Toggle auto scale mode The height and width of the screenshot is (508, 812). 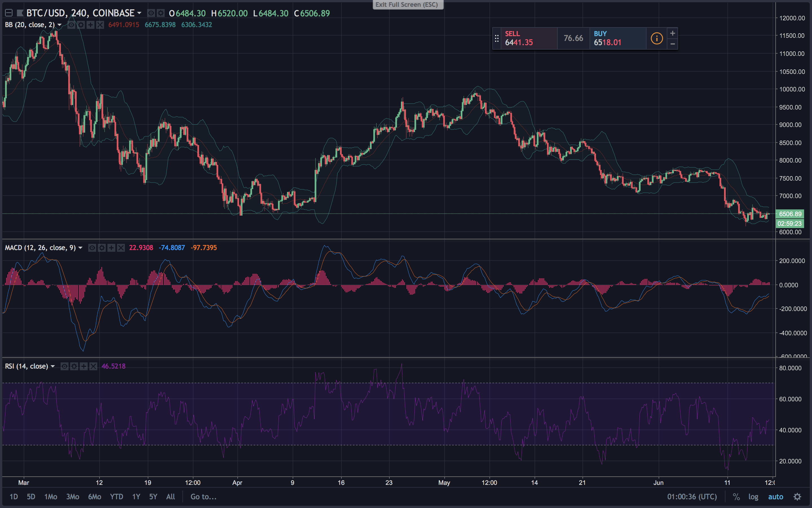pyautogui.click(x=775, y=497)
